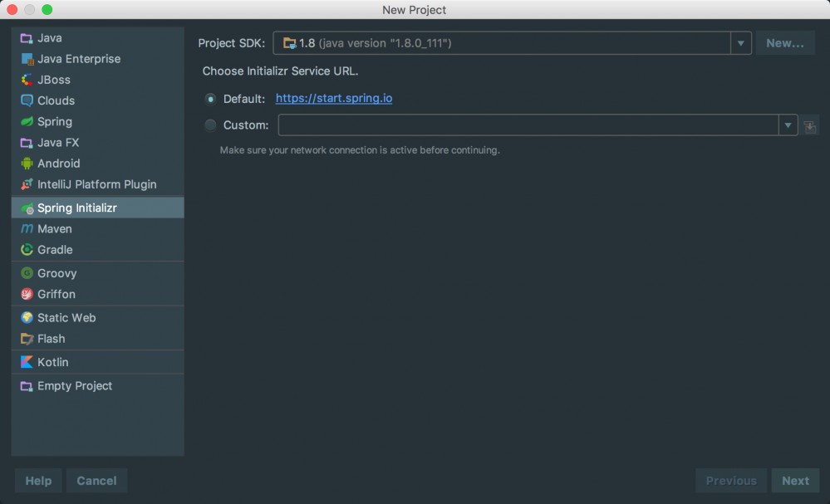Click the Groovy G icon
The width and height of the screenshot is (830, 504).
27,273
